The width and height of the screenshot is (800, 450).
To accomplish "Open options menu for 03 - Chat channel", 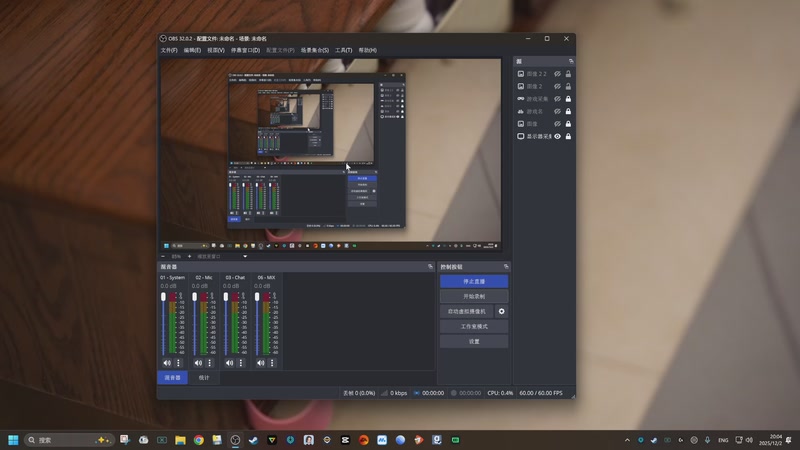I will (x=241, y=363).
